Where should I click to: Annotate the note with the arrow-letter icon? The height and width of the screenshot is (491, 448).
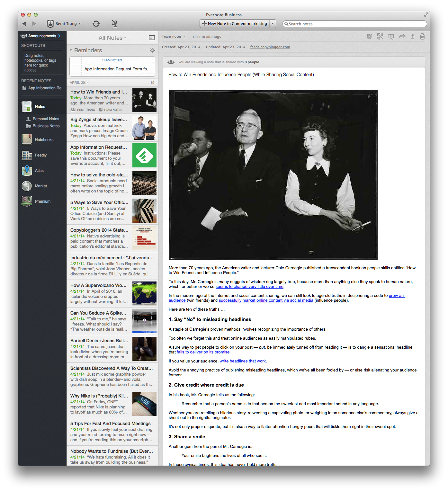point(380,37)
